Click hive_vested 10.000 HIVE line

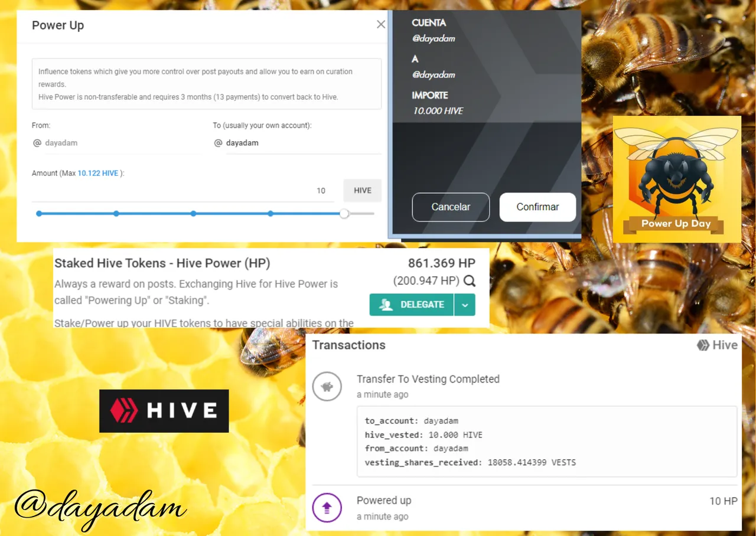point(423,435)
